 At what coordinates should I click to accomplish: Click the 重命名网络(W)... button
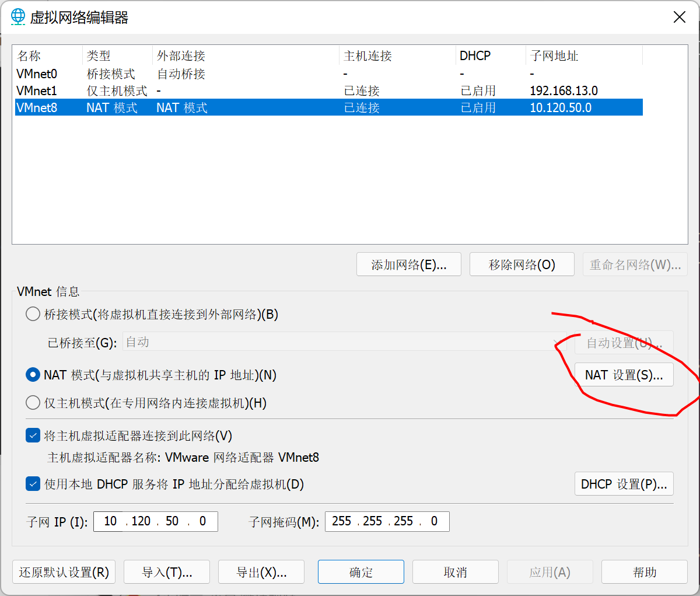635,264
